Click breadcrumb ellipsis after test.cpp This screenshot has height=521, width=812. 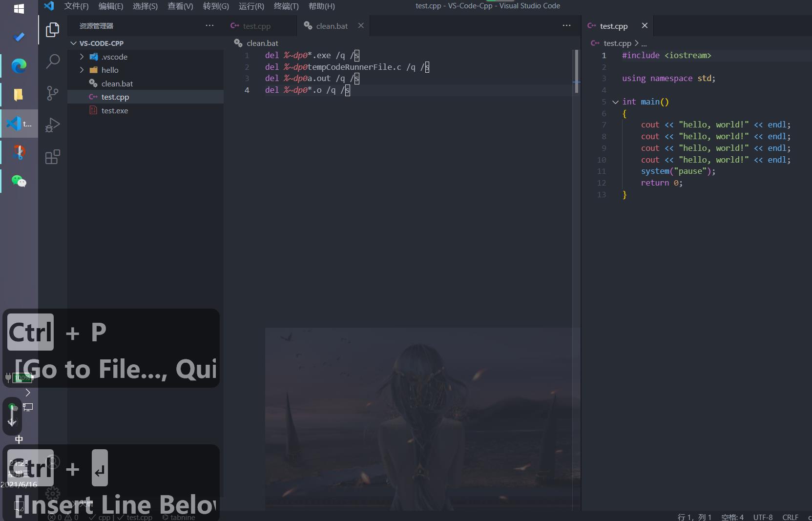point(644,43)
